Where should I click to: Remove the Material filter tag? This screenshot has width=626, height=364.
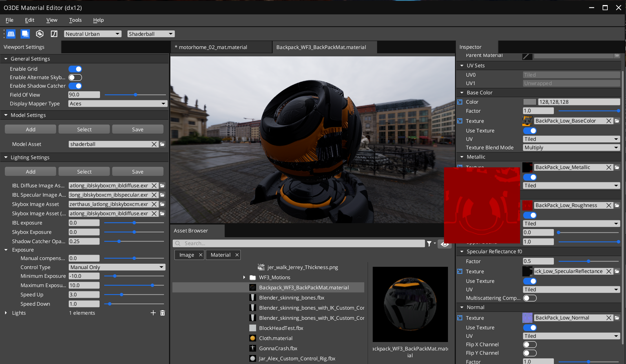click(237, 255)
